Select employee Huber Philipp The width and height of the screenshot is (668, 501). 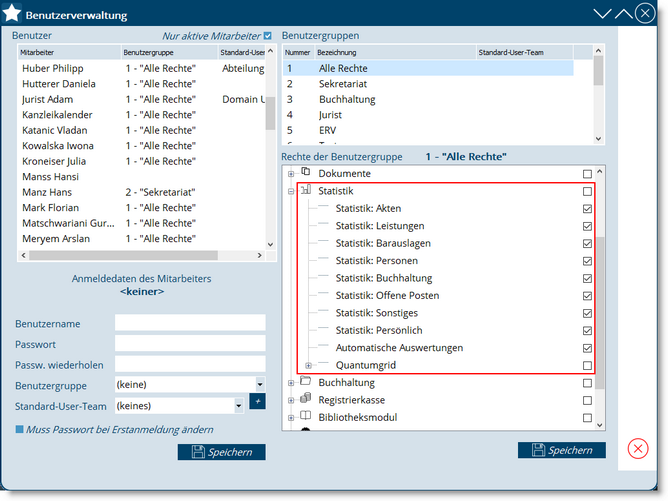pos(142,68)
